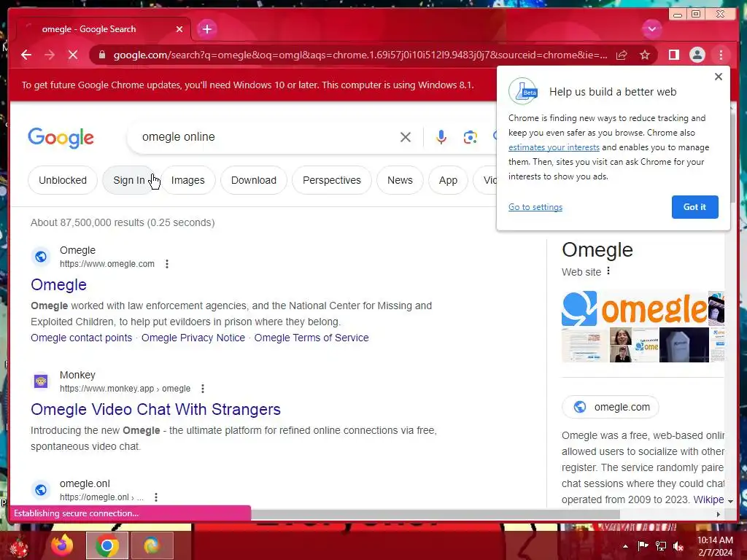Open the omegle.com chip in knowledge panel

[611, 407]
